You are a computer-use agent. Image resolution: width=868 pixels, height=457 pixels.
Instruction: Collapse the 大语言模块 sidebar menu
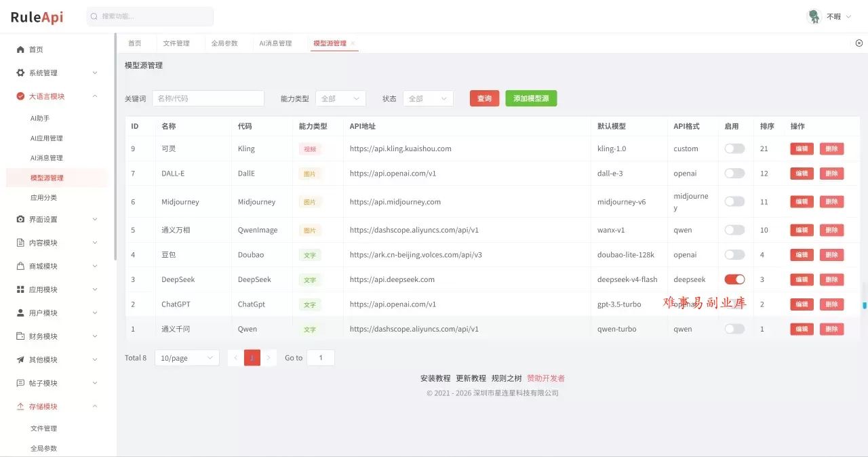57,96
